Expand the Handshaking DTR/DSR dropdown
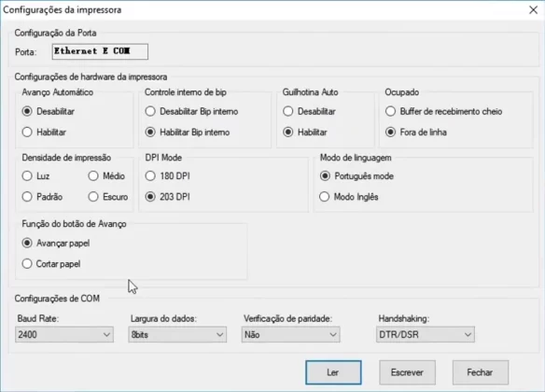The image size is (545, 392). [426, 335]
